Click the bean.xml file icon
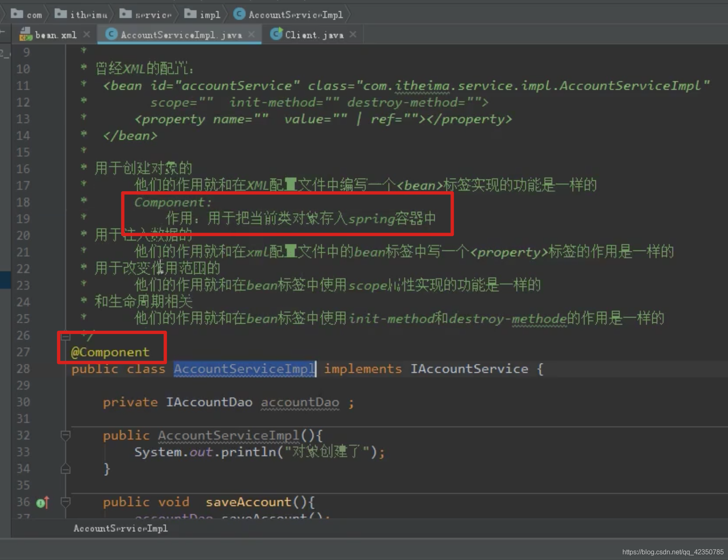This screenshot has height=560, width=728. coord(25,34)
